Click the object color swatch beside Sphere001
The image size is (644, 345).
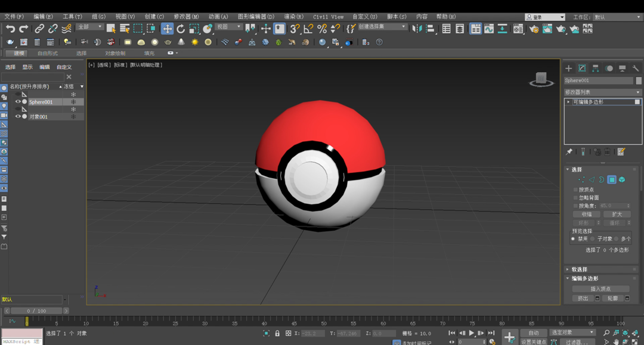coord(639,80)
